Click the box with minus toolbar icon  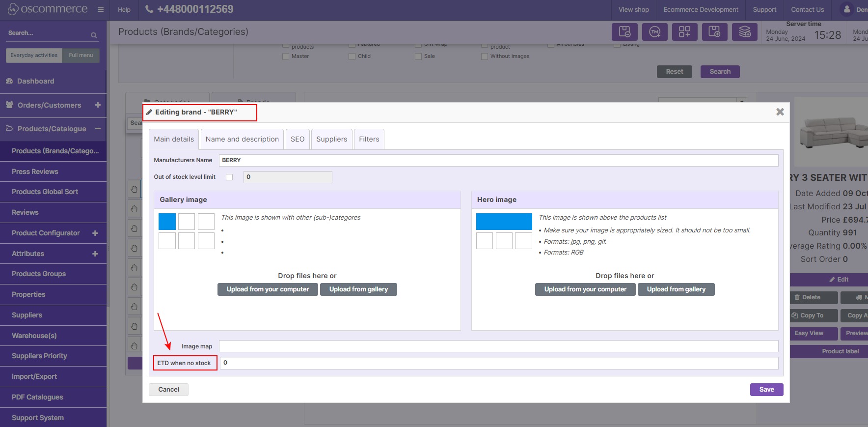click(624, 32)
